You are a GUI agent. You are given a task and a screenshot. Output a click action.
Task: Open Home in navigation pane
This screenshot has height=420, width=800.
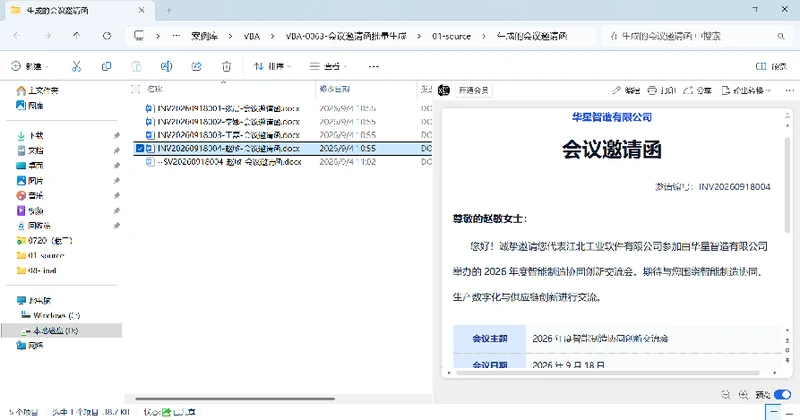38,90
